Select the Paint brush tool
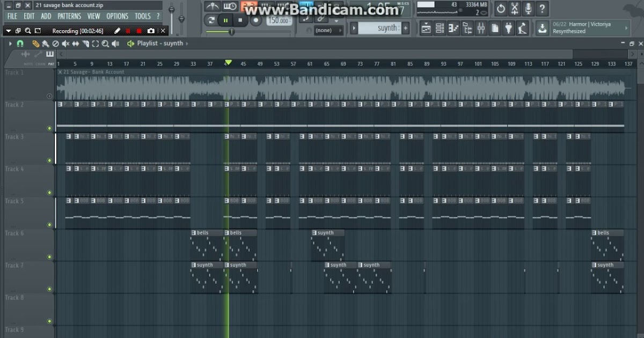This screenshot has width=644, height=338. click(x=45, y=43)
